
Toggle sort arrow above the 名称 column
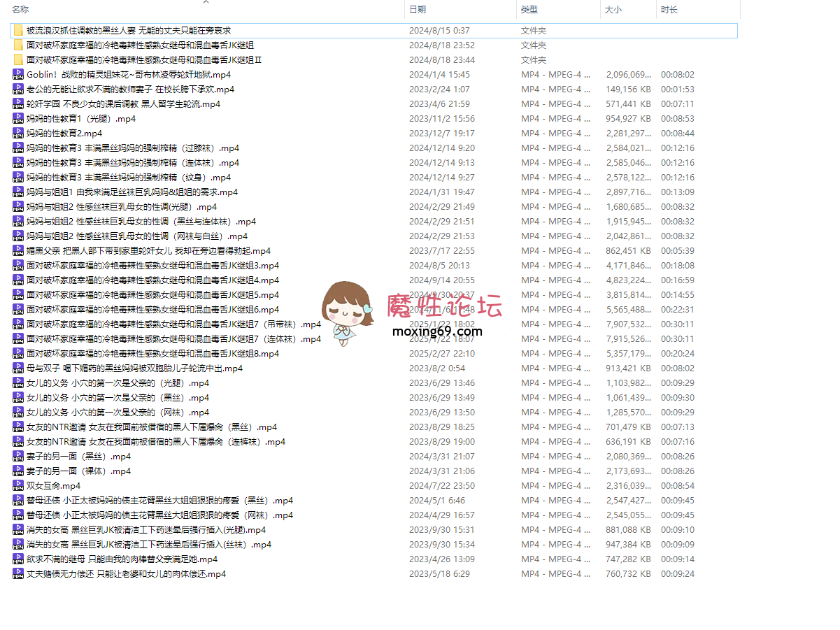pos(206,2)
